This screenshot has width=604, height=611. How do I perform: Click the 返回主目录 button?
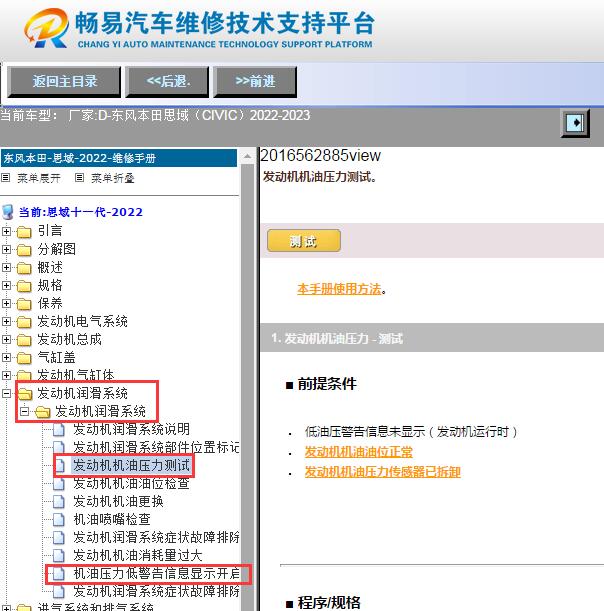64,82
